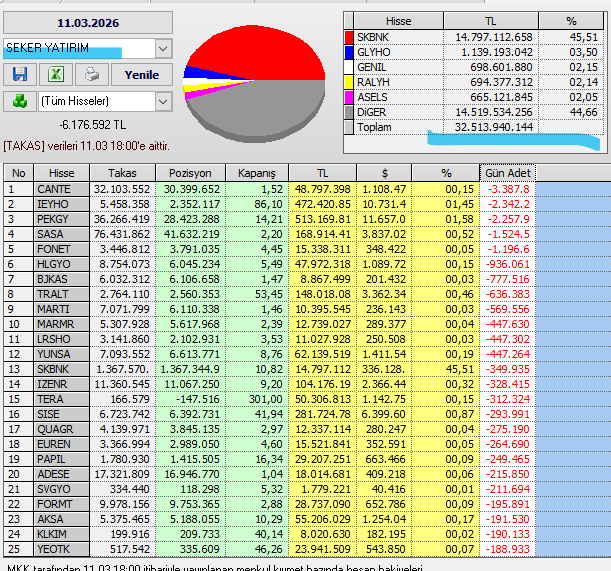Screen dimensions: 611x571
Task: Select the TERA stock cell
Action: [x=62, y=400]
